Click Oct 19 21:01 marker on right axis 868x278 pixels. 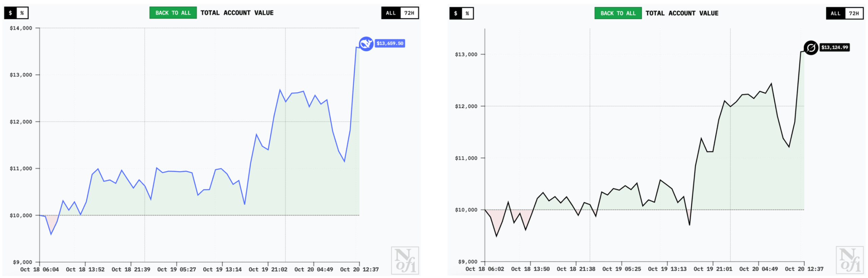coord(712,269)
